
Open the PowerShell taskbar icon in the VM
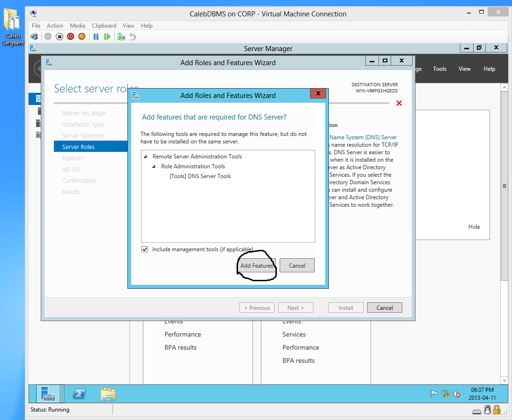point(79,394)
